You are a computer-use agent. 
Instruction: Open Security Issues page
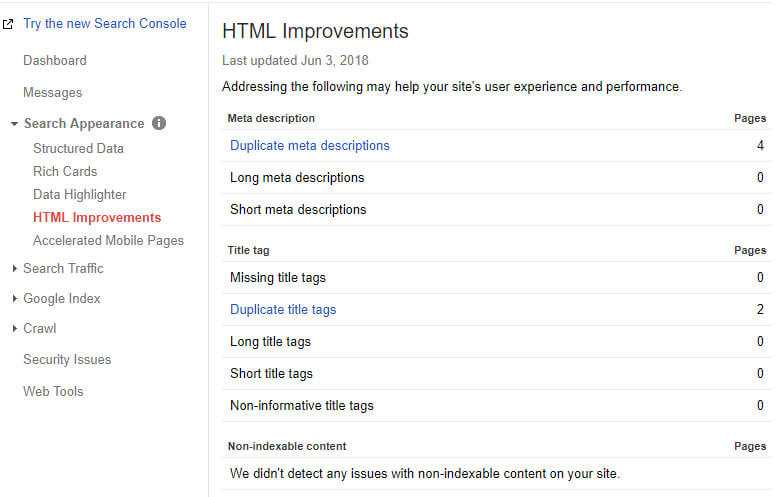(x=67, y=359)
